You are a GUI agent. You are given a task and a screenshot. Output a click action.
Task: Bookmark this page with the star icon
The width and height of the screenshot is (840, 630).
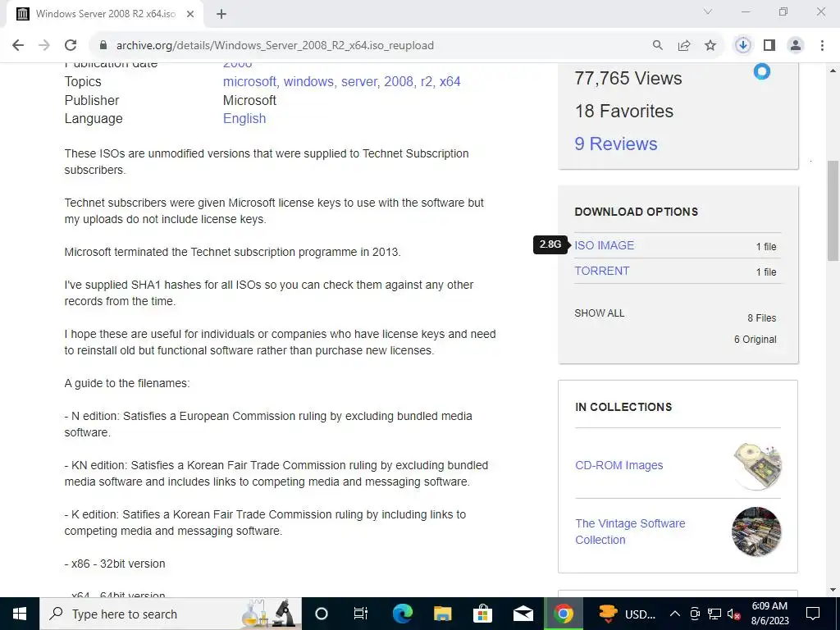[x=710, y=45]
